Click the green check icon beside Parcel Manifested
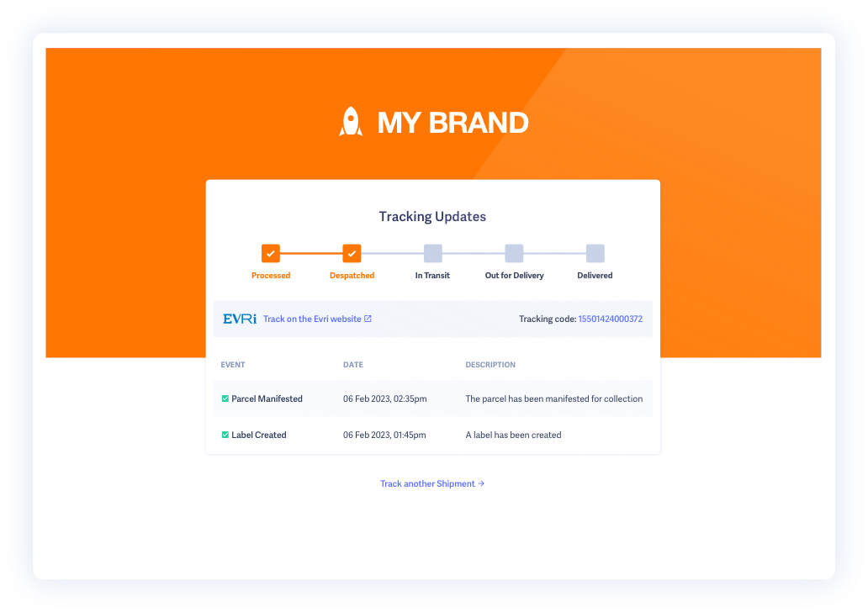Image resolution: width=868 pixels, height=612 pixels. 225,398
